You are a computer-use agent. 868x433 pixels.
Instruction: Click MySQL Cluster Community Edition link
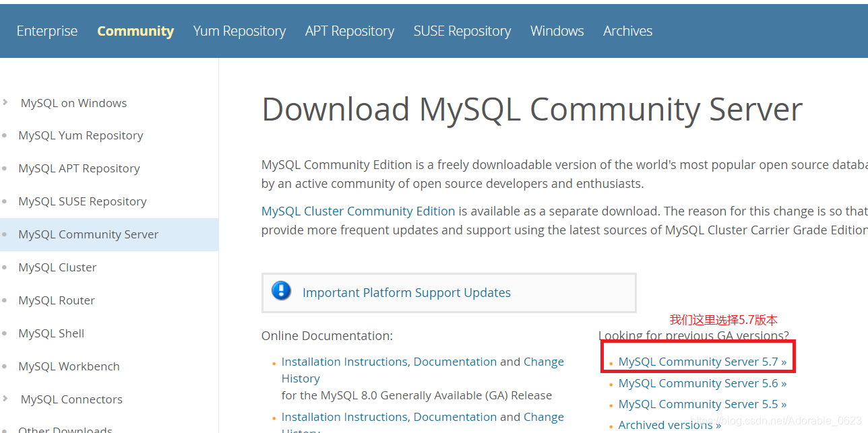359,211
